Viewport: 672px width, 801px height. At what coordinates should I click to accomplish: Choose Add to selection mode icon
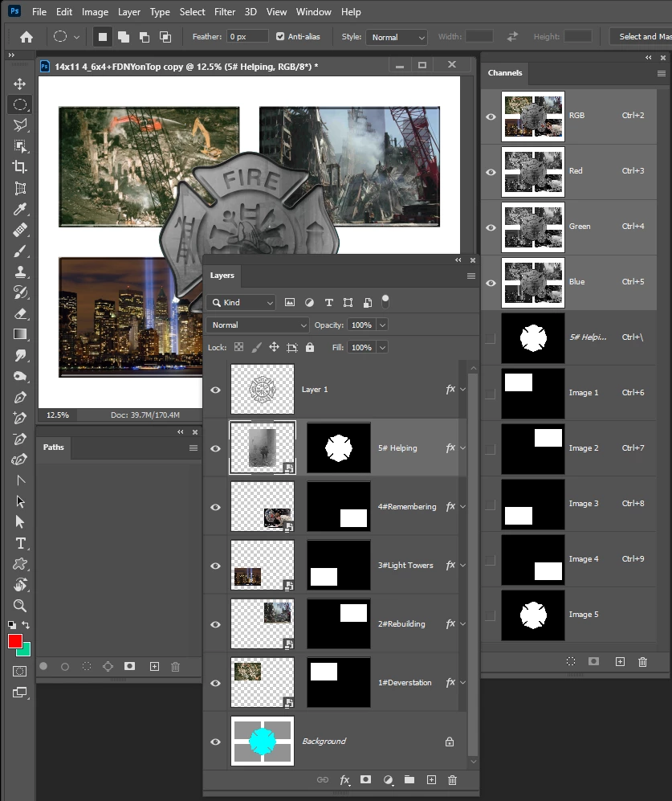tap(124, 37)
